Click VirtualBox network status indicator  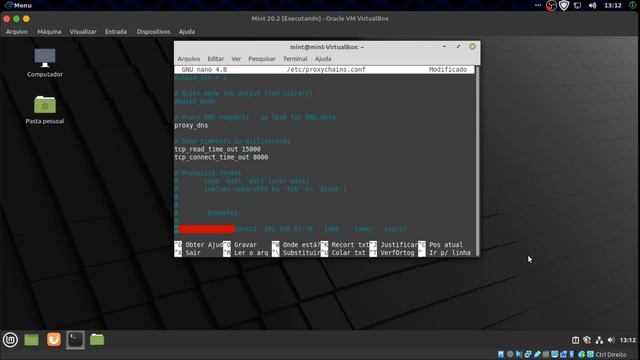click(528, 354)
